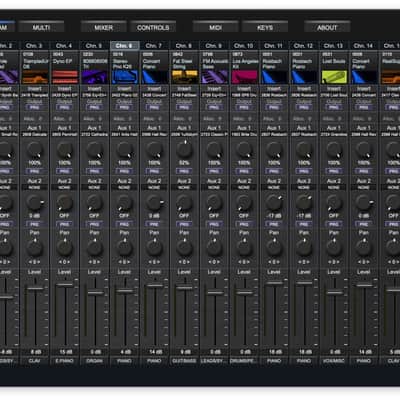Open the CONTROLS tab

153,27
